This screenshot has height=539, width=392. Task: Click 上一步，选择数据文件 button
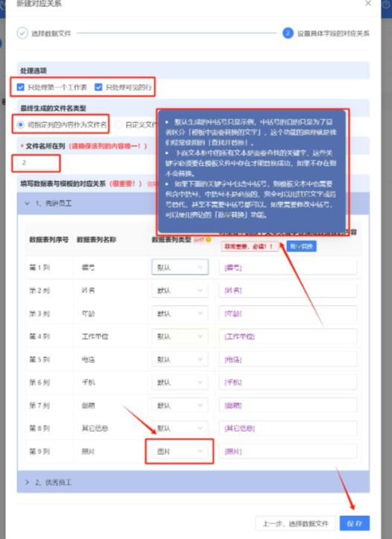tap(295, 523)
